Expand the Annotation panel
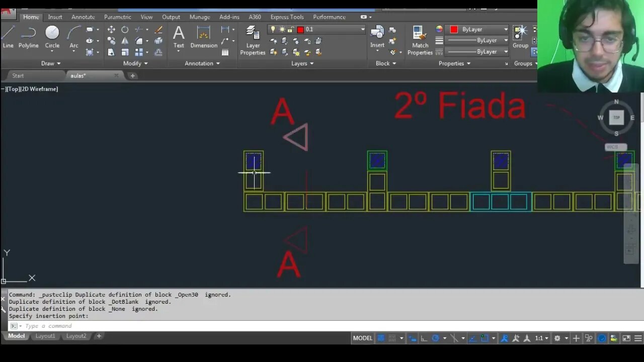This screenshot has width=644, height=362. click(202, 63)
